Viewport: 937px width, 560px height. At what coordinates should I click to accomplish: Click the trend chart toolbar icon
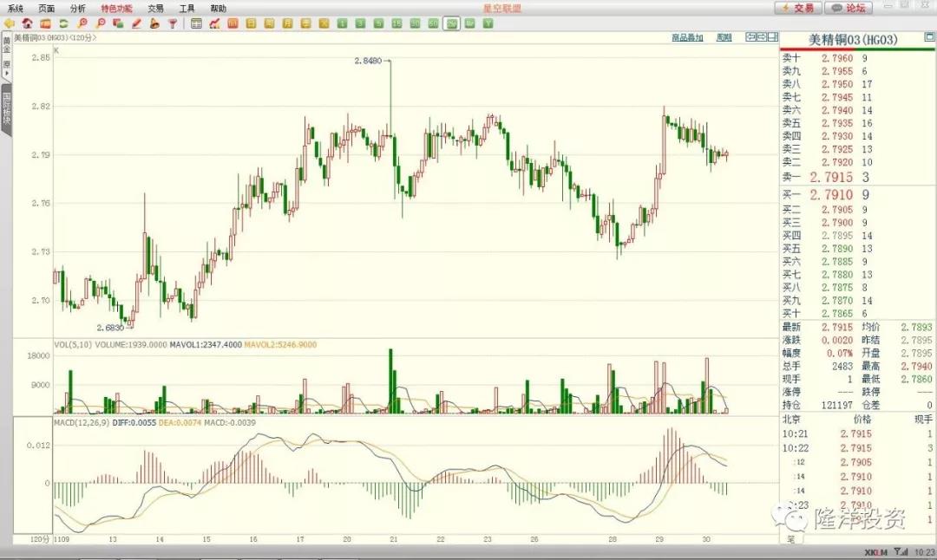[214, 24]
